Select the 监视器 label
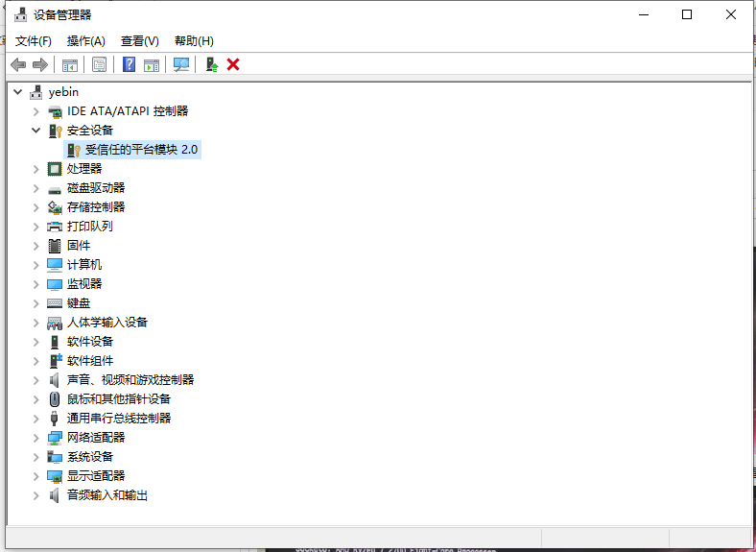This screenshot has width=756, height=552. 84,284
